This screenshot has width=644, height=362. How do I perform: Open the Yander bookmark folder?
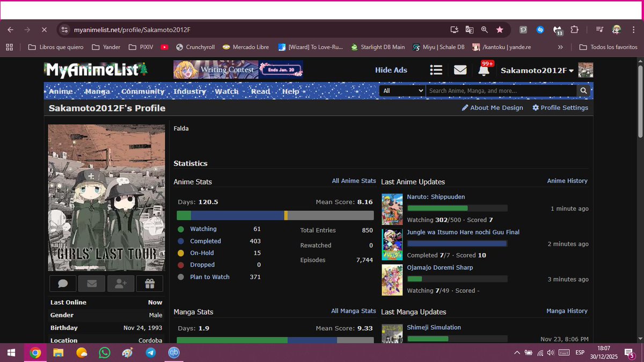(106, 47)
